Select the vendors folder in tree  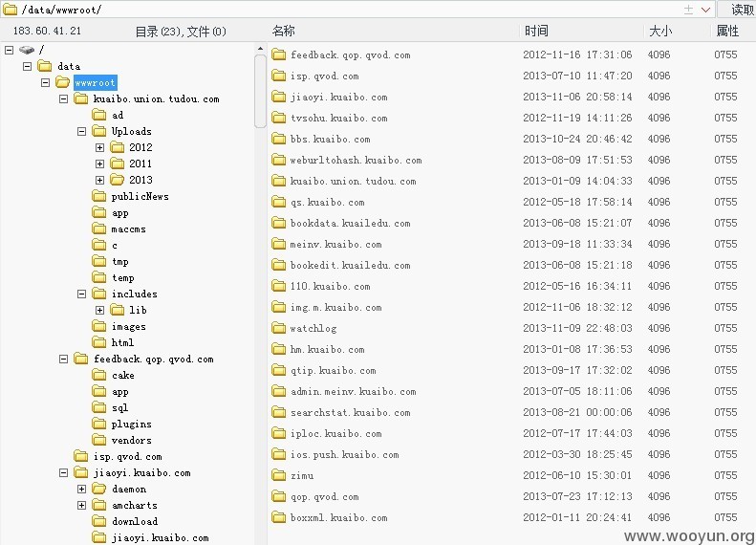point(131,441)
